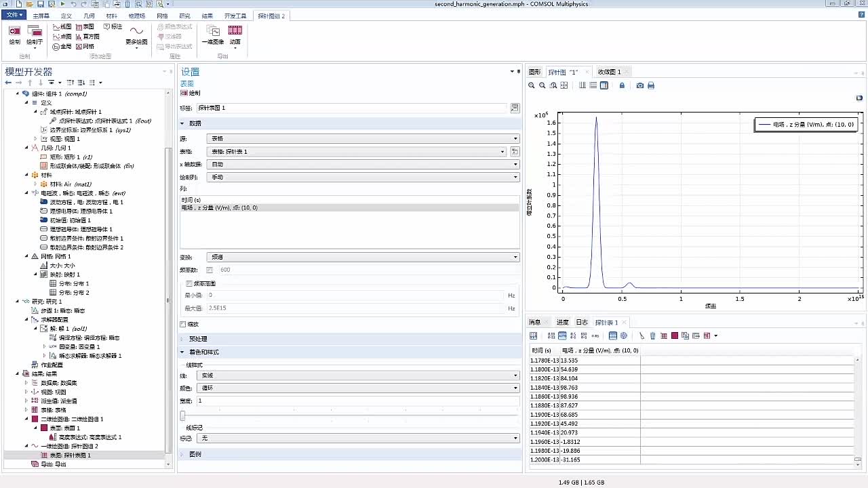Open the 收敛图 1 graphics tab
868x488 pixels.
coord(609,72)
